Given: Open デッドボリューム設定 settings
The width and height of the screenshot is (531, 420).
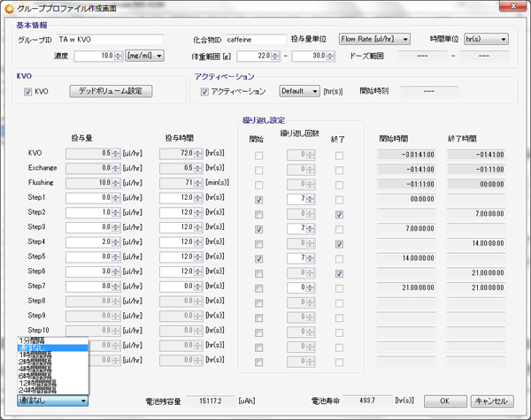Looking at the screenshot, I should (x=111, y=91).
